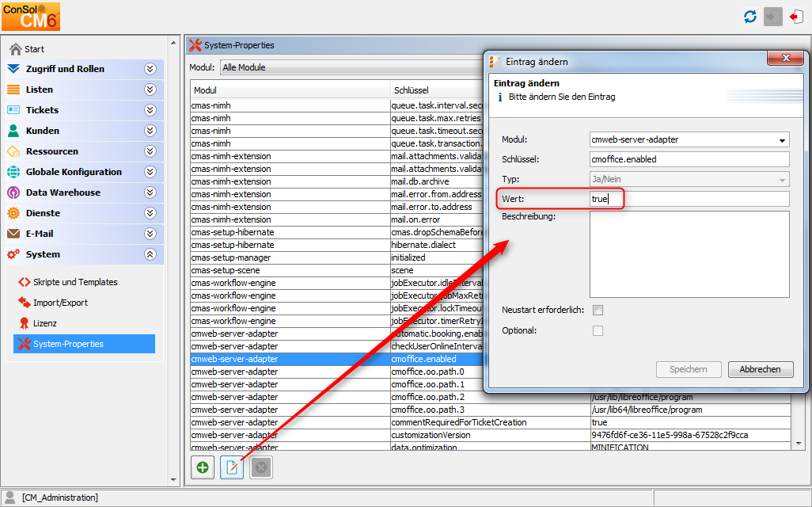Open Skripte und Templates
The image size is (812, 507).
point(74,282)
